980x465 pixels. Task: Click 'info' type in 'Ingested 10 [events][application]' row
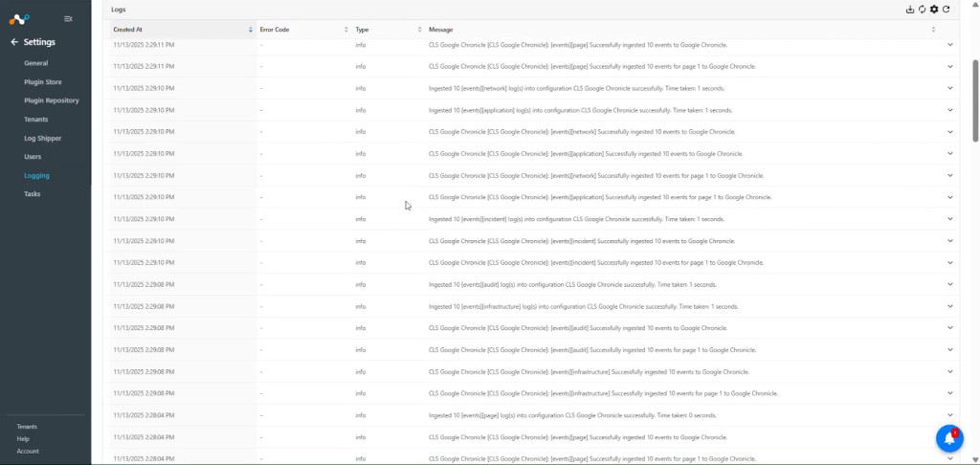pos(361,110)
